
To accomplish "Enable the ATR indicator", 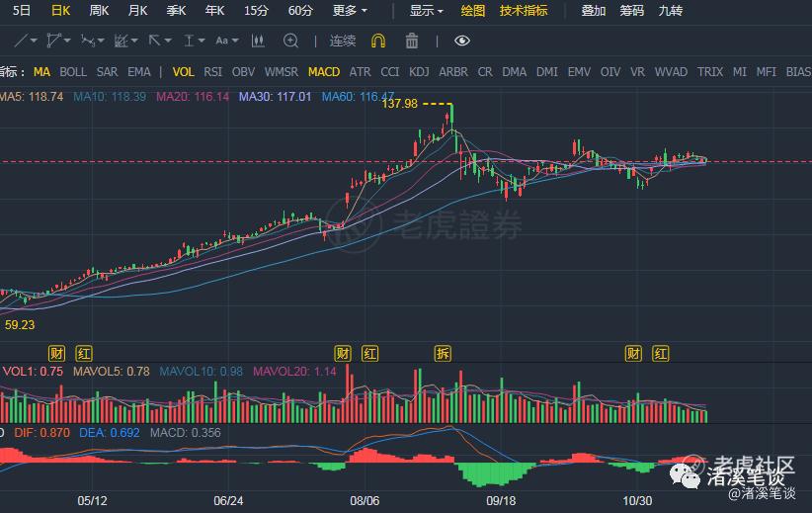I will 360,72.
